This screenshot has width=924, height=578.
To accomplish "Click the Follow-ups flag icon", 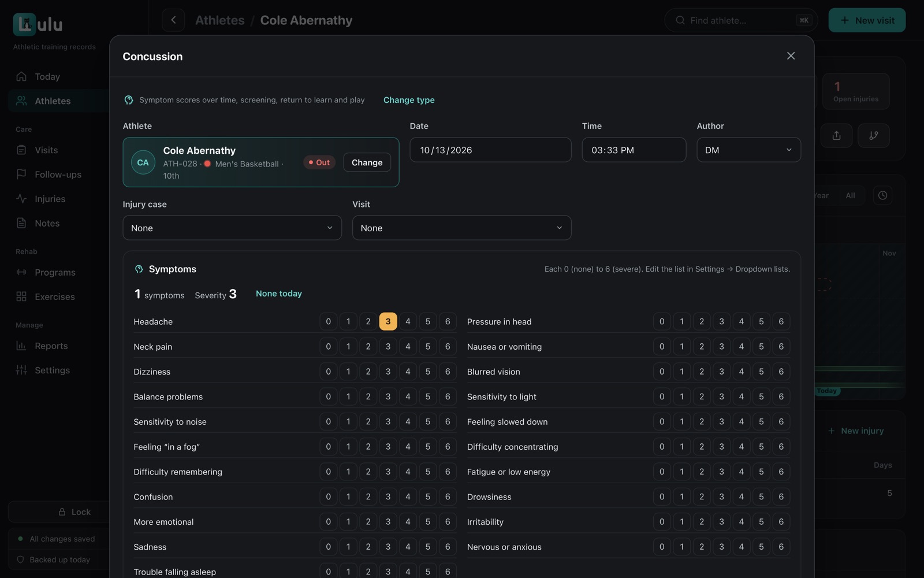I will click(21, 174).
